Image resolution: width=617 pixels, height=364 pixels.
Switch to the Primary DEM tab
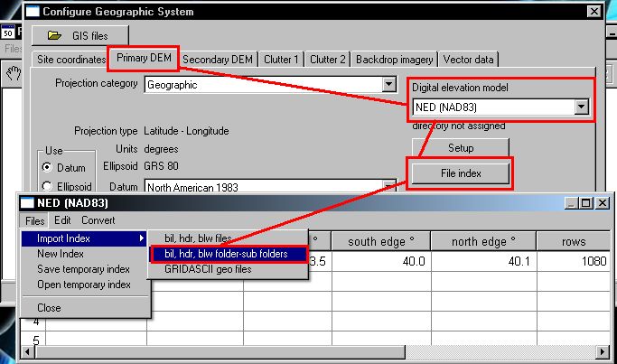(x=144, y=60)
